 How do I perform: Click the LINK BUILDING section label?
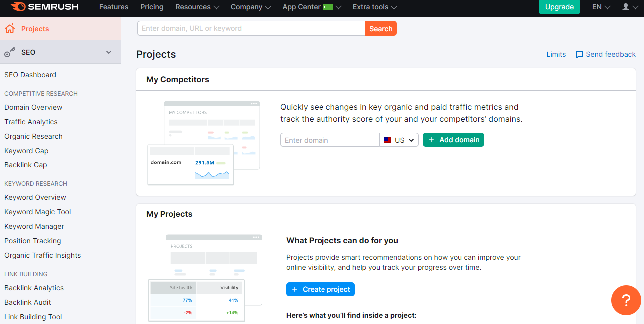(26, 274)
